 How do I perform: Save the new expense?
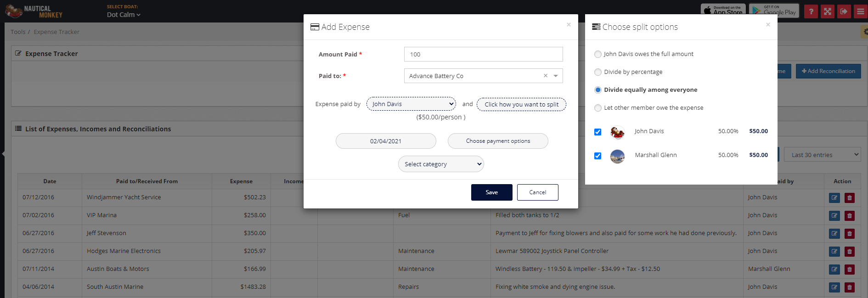[491, 192]
